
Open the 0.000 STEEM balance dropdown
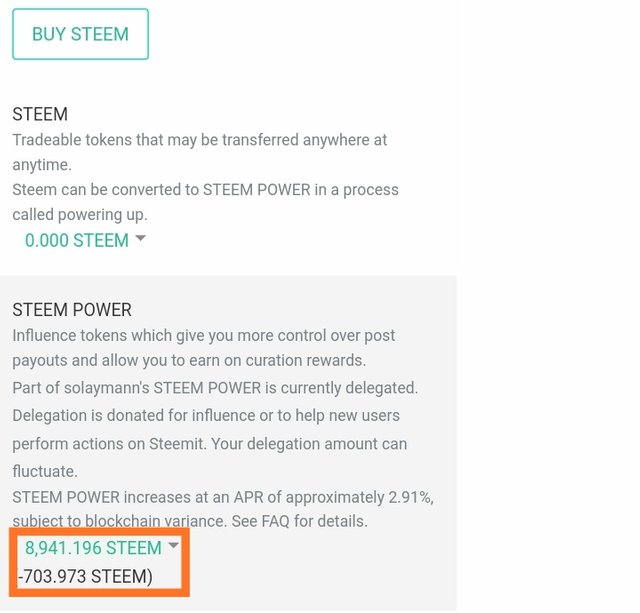coord(77,241)
